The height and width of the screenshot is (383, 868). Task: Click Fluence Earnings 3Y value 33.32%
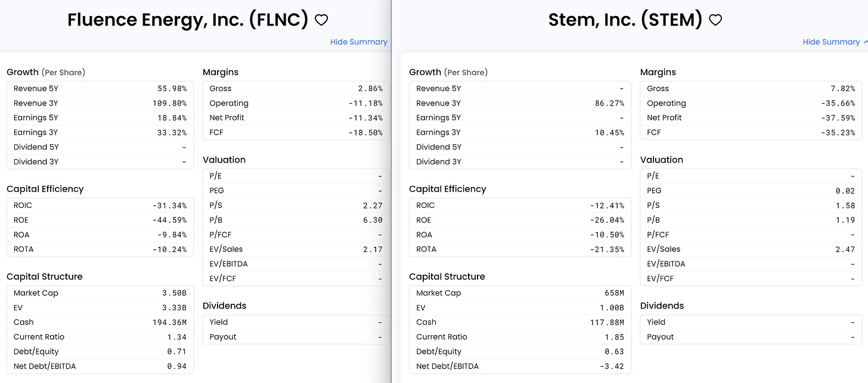172,132
